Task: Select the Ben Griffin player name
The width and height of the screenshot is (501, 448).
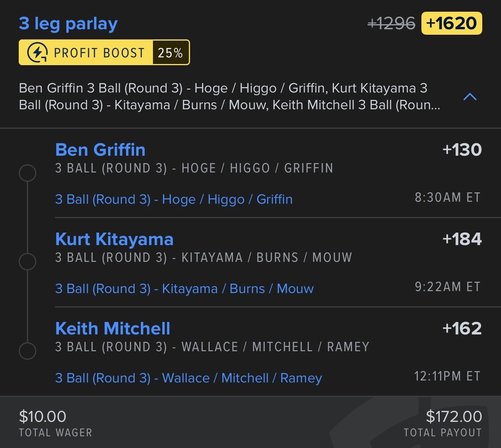Action: pos(100,150)
